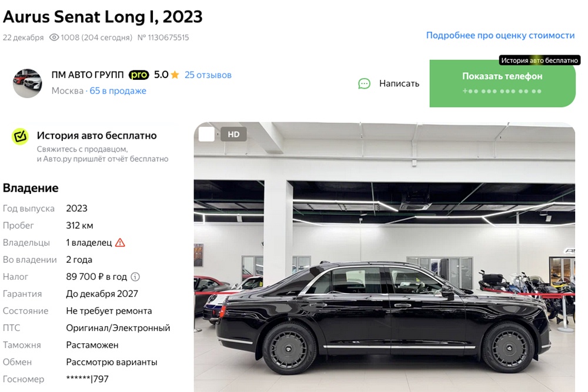Click the views eye icon
The image size is (588, 392).
pyautogui.click(x=54, y=38)
